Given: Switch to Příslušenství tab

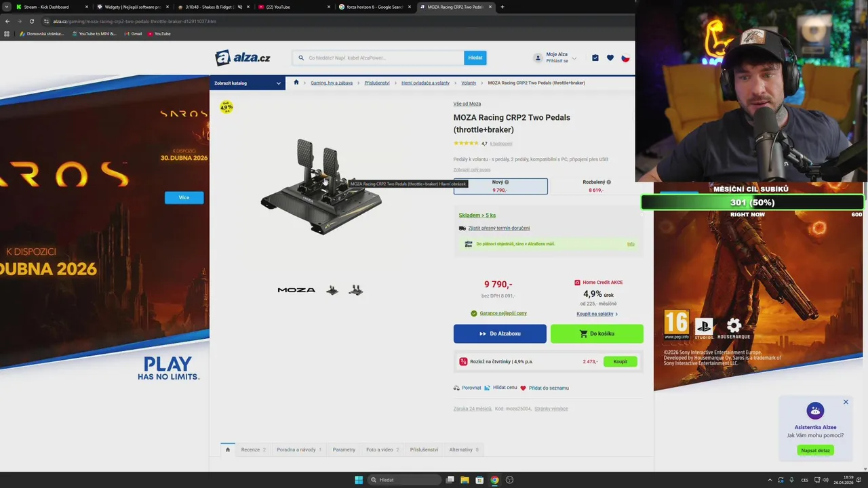Looking at the screenshot, I should pyautogui.click(x=424, y=449).
